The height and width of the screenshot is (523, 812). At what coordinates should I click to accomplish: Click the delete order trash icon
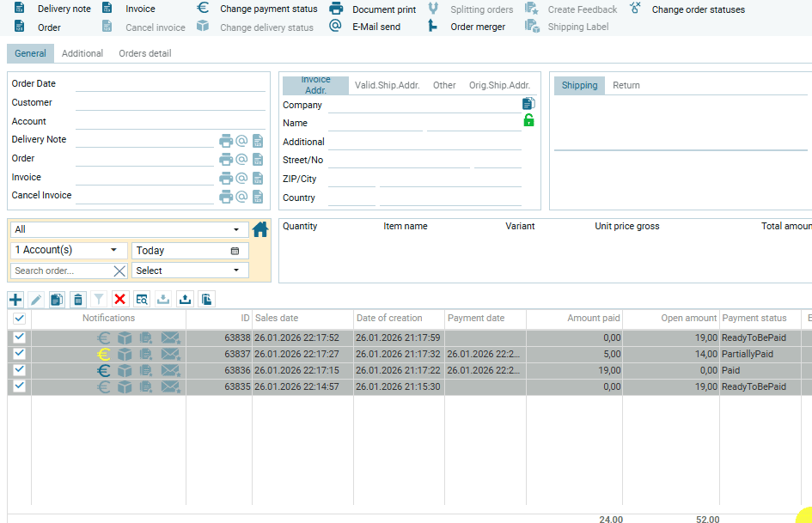[x=78, y=299]
